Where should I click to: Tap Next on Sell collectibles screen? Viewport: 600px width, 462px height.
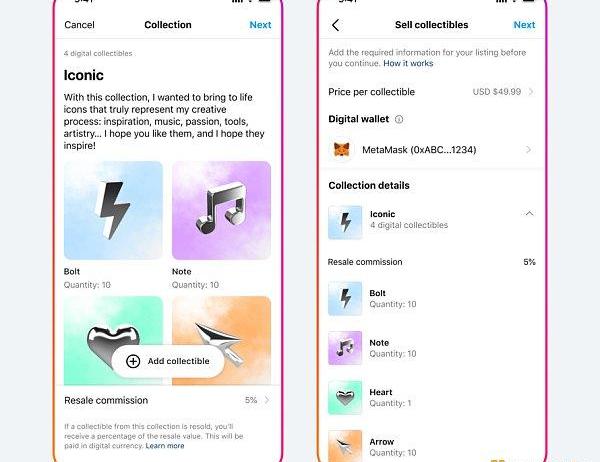tap(524, 25)
